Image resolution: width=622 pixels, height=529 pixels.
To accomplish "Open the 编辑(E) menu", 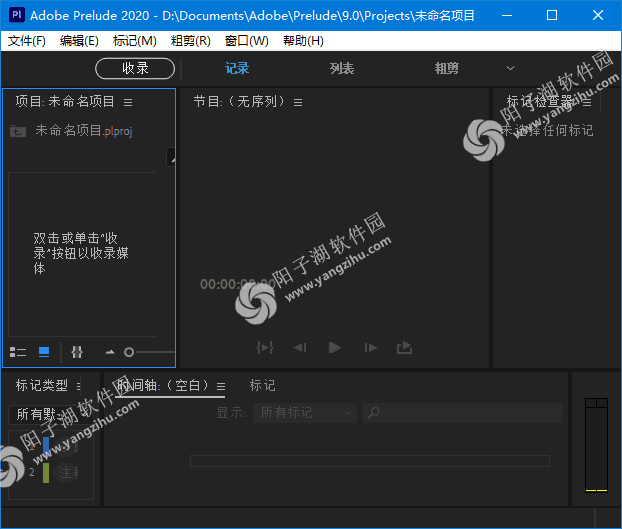I will tap(79, 41).
